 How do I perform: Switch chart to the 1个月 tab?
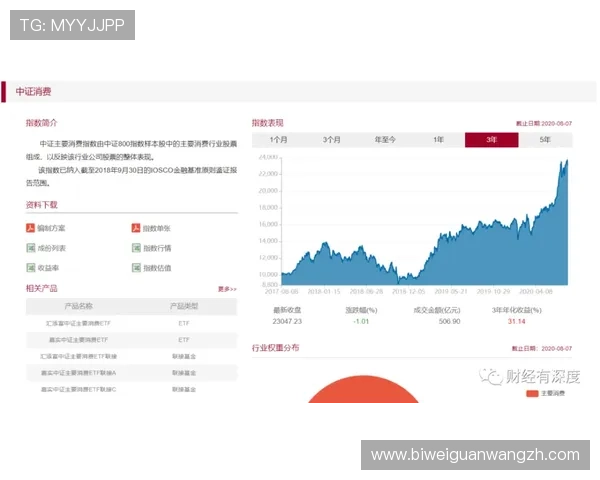tap(278, 140)
